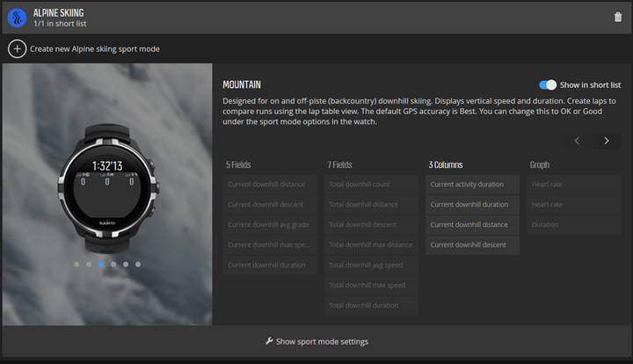Select the 7 Fields display heading
This screenshot has height=364, width=633.
(x=339, y=164)
